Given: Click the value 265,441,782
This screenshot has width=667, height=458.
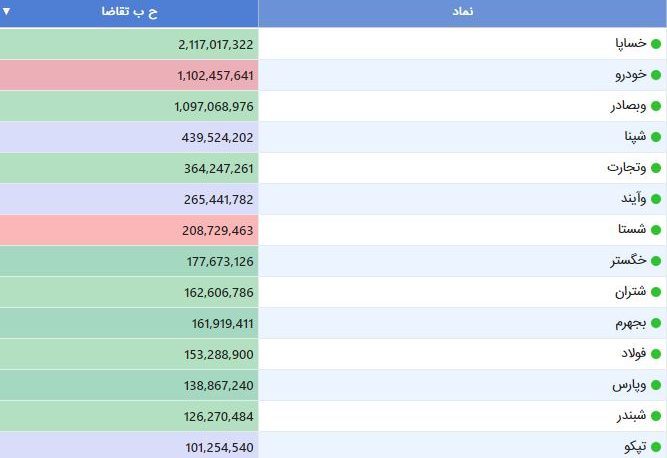Looking at the screenshot, I should point(219,199).
